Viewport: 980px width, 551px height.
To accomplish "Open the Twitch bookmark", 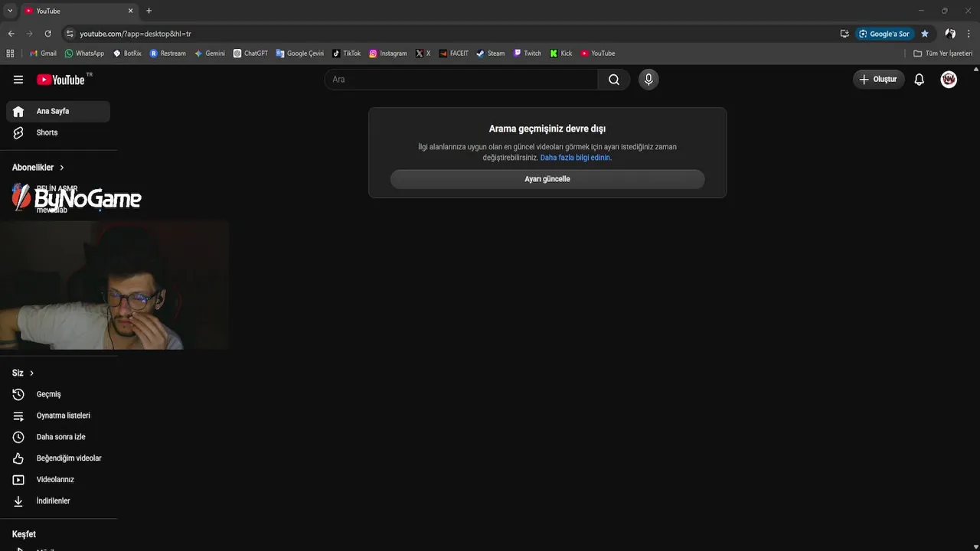I will (527, 54).
